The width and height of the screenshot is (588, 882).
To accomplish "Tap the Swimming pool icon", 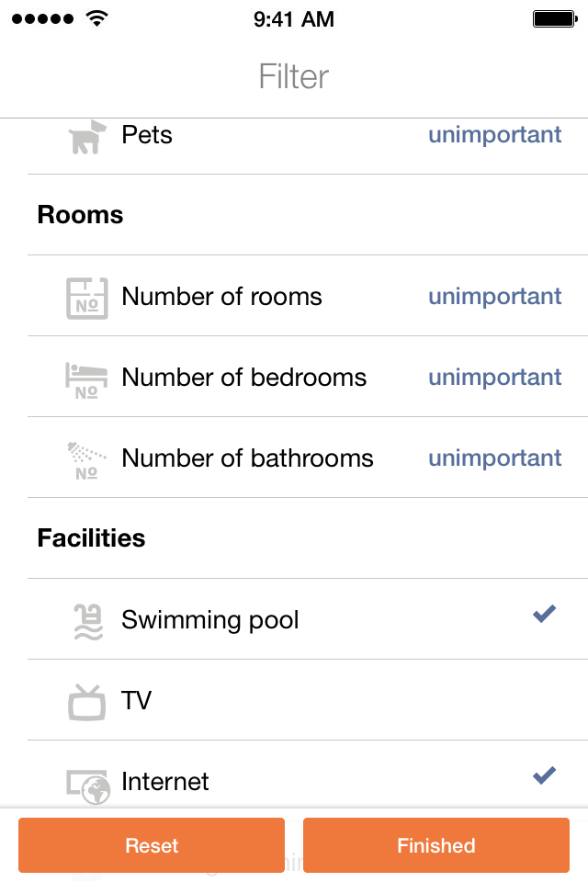I will (88, 622).
